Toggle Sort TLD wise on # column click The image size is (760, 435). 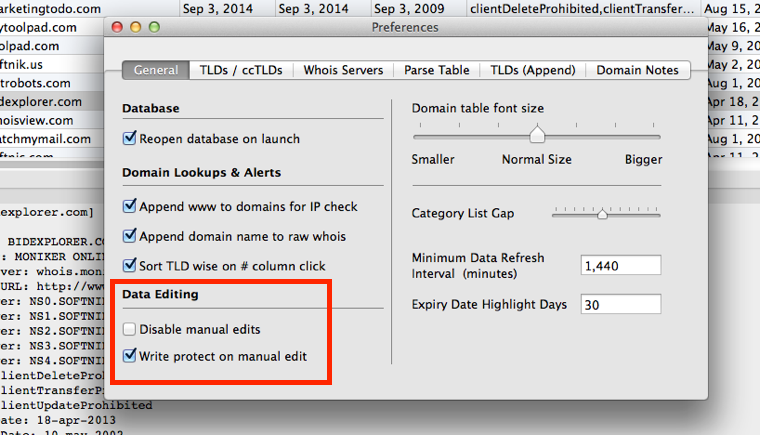129,265
